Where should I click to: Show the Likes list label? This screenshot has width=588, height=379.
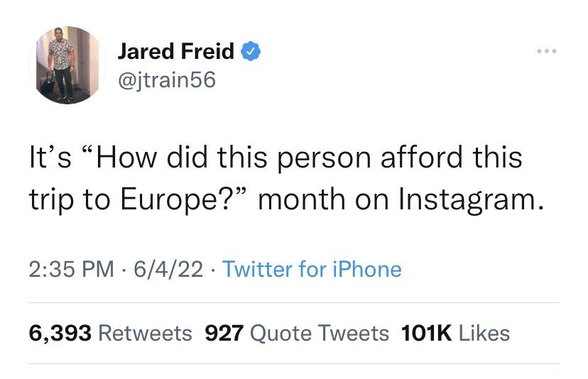(x=484, y=332)
